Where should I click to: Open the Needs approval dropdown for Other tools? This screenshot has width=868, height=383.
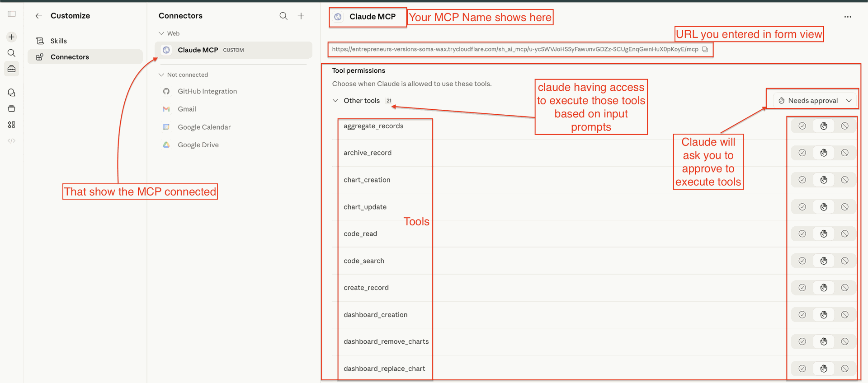pyautogui.click(x=815, y=101)
